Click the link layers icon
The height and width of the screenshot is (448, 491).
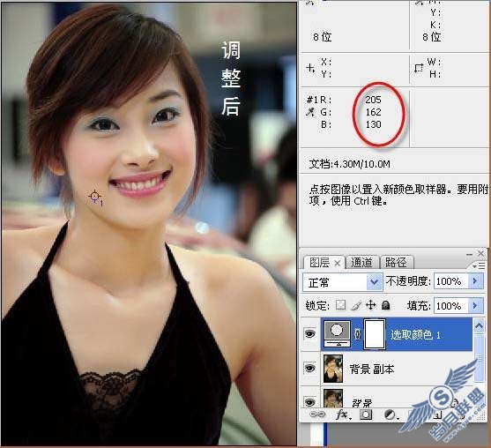click(x=316, y=414)
